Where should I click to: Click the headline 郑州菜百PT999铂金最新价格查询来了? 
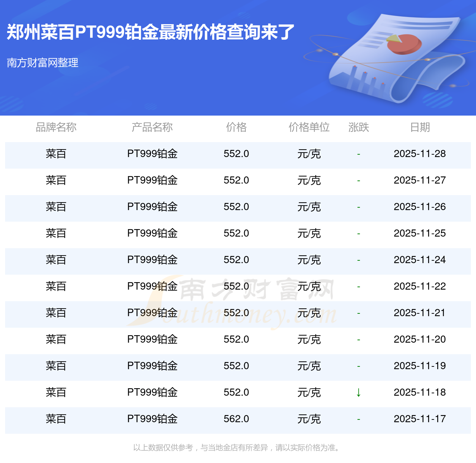click(x=150, y=32)
